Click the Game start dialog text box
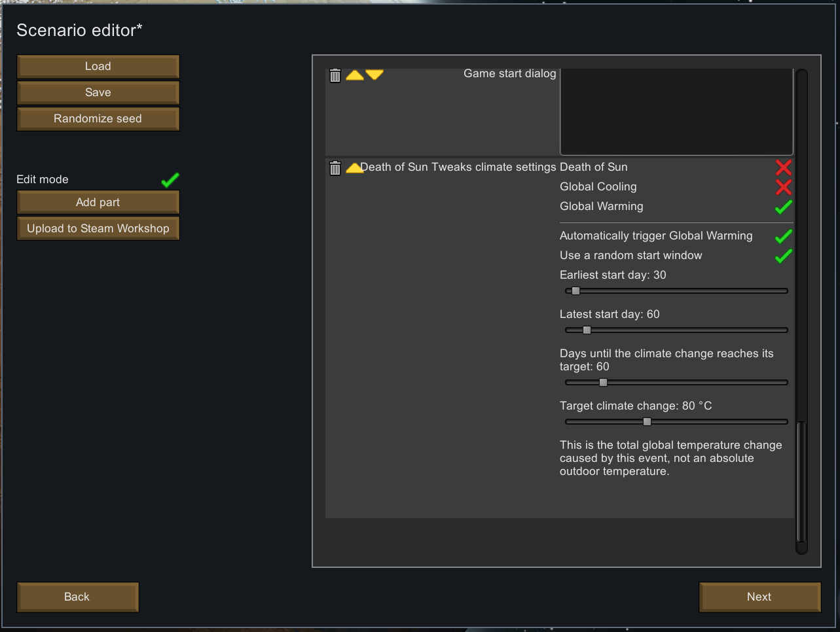 [x=676, y=111]
